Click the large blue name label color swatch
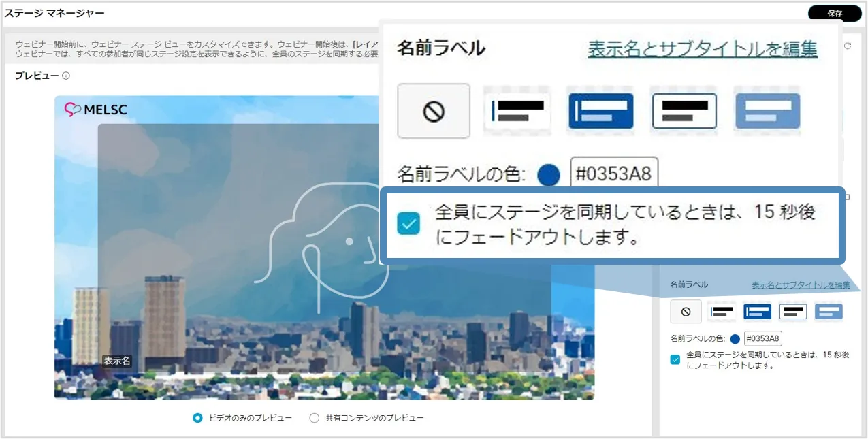The image size is (868, 439). tap(548, 175)
